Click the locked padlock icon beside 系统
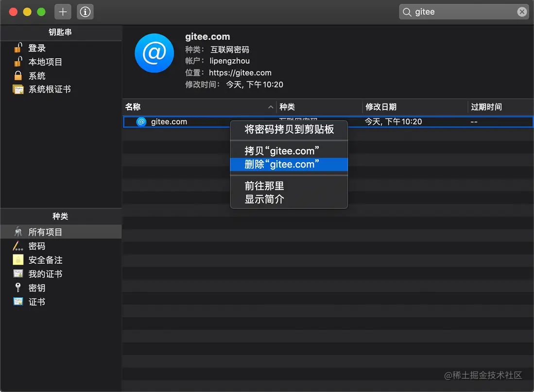Viewport: 534px width, 392px height. (18, 75)
